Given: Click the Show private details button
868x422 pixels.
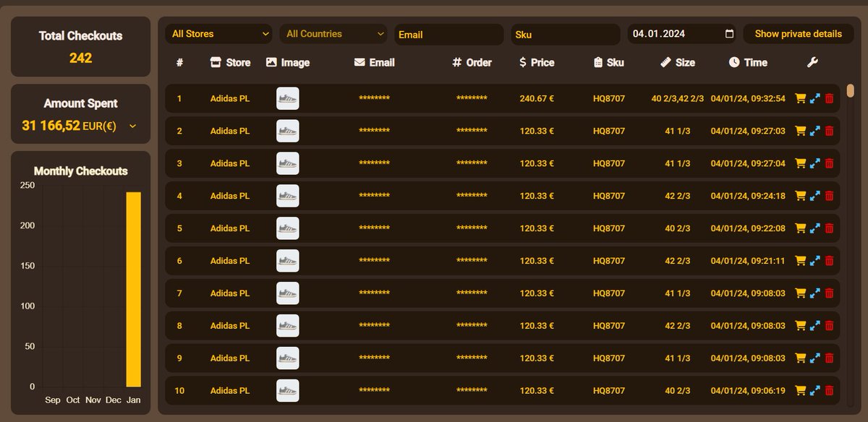Looking at the screenshot, I should (x=798, y=33).
